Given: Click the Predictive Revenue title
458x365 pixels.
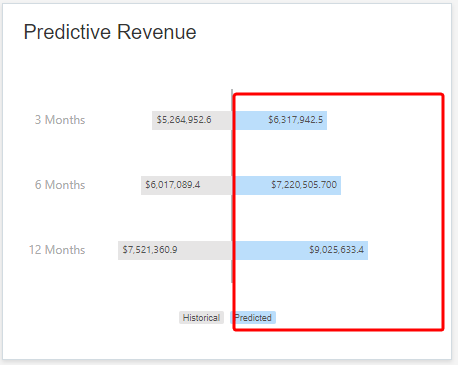Looking at the screenshot, I should 110,32.
